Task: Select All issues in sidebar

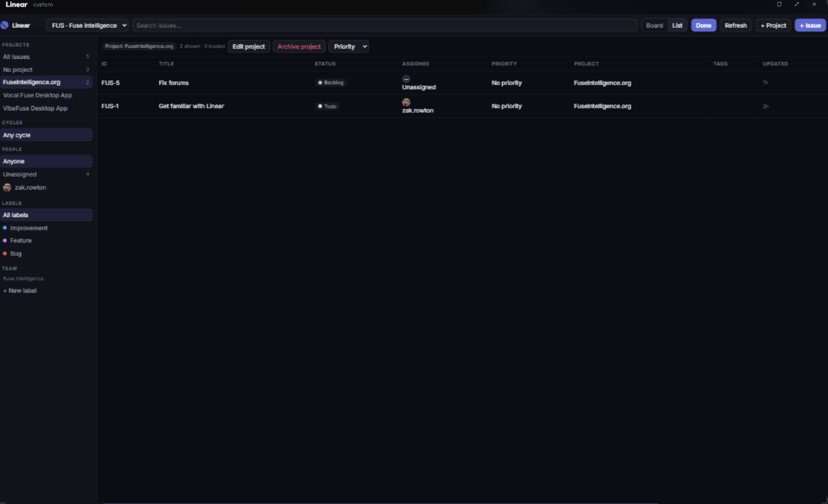Action: (46, 57)
